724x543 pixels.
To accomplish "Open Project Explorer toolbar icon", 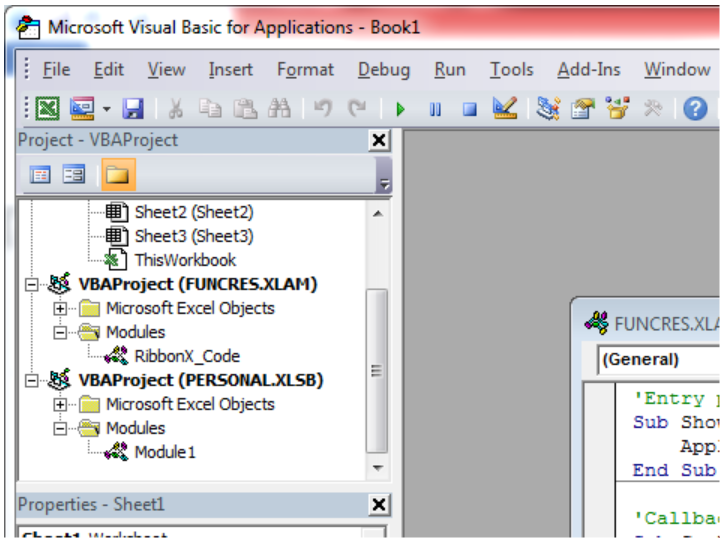I will click(x=548, y=109).
